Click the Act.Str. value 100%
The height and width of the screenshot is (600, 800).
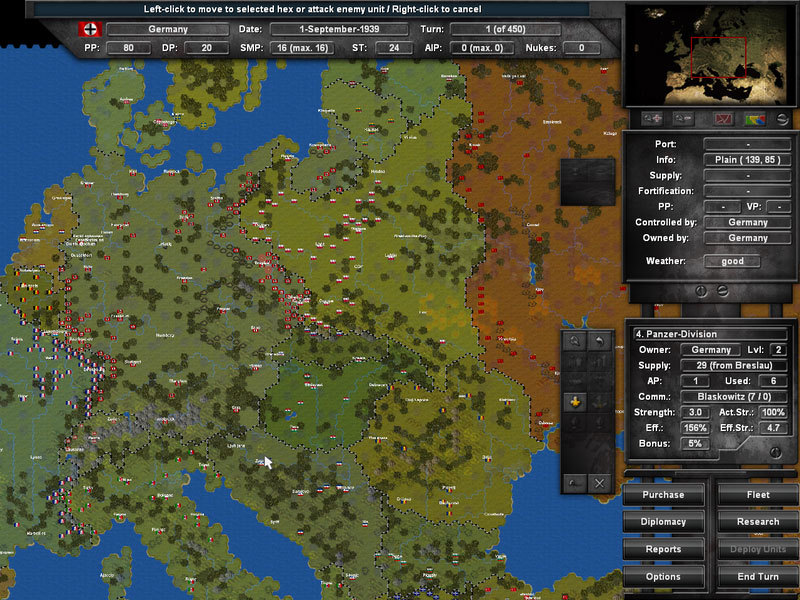click(773, 412)
